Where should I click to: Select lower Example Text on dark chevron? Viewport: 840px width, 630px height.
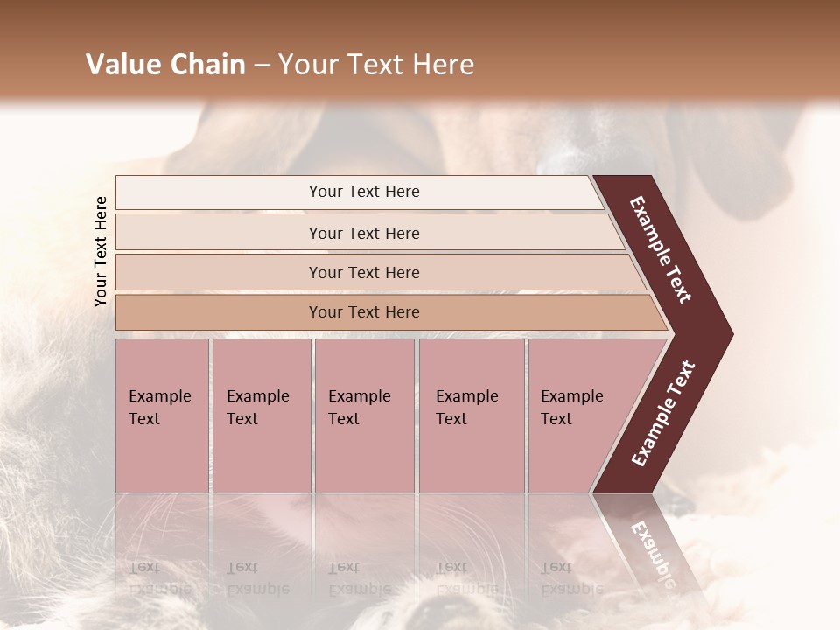coord(662,413)
